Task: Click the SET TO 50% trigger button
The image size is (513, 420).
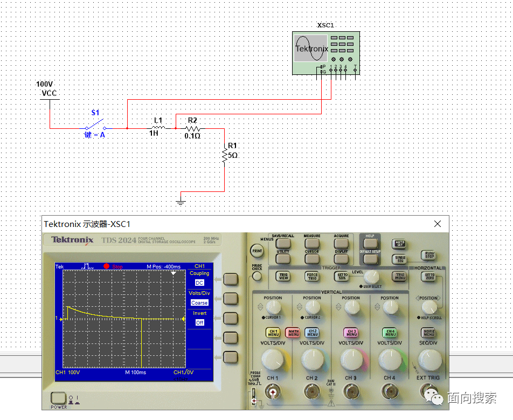Action: (x=342, y=277)
